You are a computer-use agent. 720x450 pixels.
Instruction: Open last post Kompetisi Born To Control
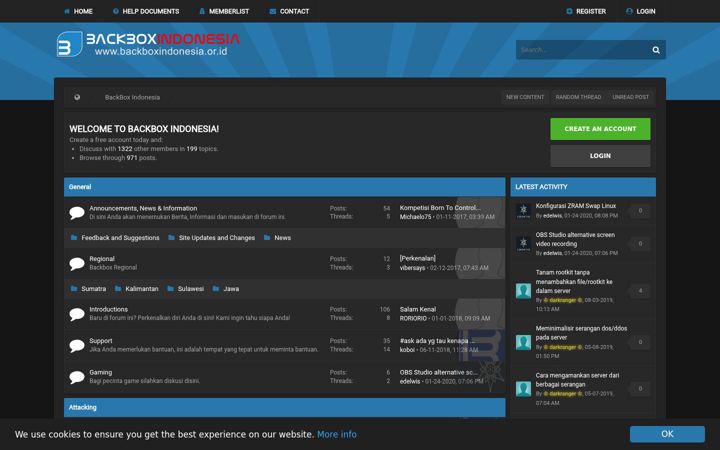tap(440, 208)
